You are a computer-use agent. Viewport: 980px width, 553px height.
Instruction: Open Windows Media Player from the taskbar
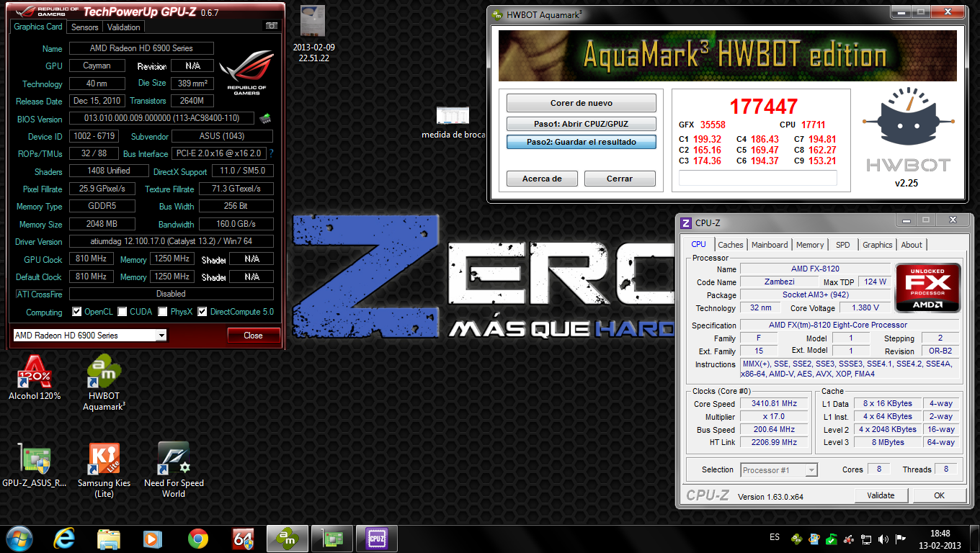tap(153, 538)
